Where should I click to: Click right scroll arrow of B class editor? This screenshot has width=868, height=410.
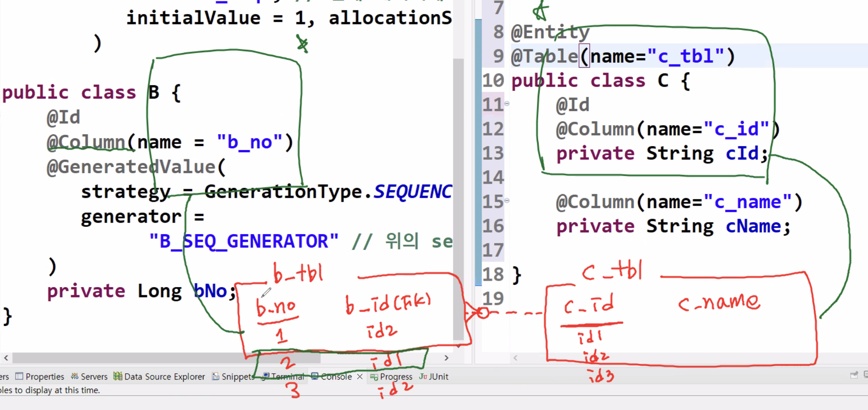click(446, 358)
